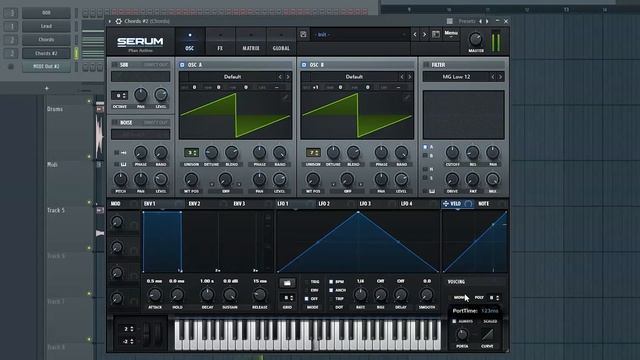Click the keyboard pitch bend wheel
Screen dimensions: 640x360
147,335
